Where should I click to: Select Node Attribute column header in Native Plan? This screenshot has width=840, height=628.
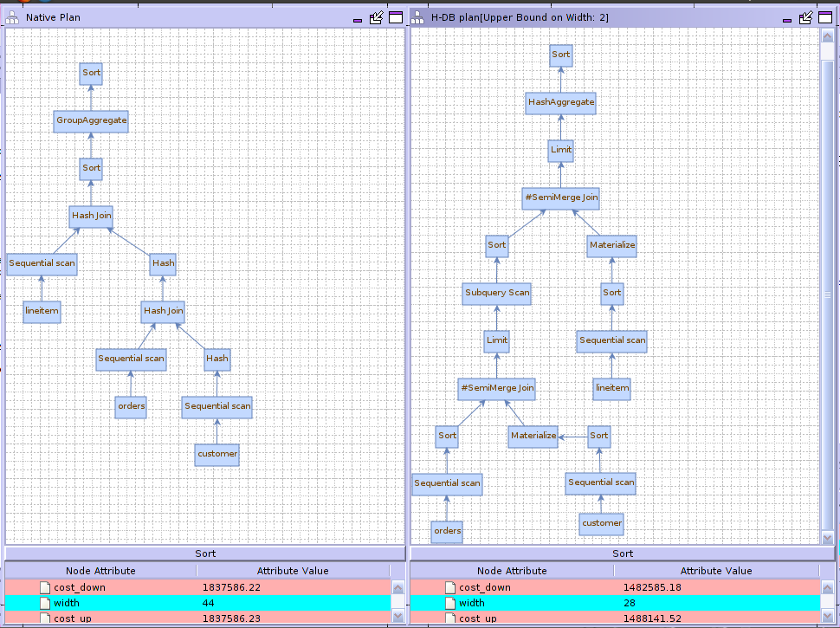pos(100,571)
